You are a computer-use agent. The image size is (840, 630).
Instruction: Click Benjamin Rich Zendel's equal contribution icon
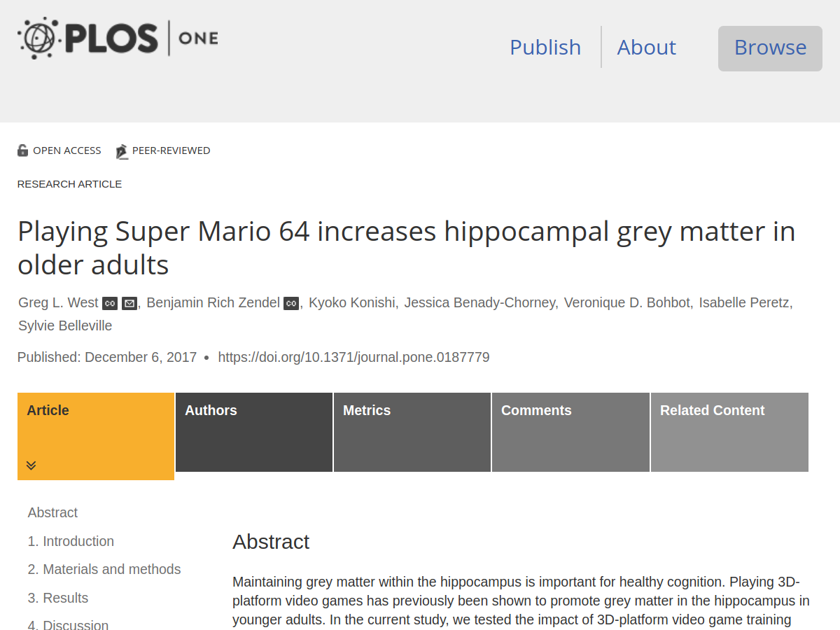coord(291,303)
